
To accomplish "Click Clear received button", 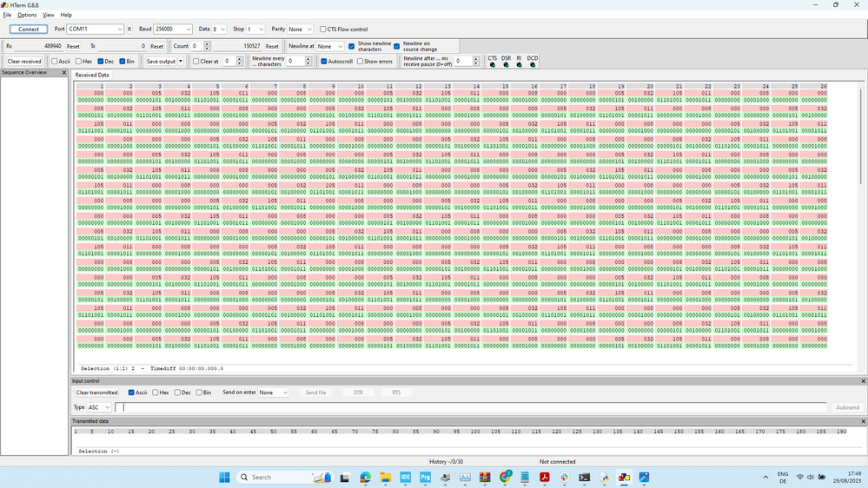I will pos(24,62).
